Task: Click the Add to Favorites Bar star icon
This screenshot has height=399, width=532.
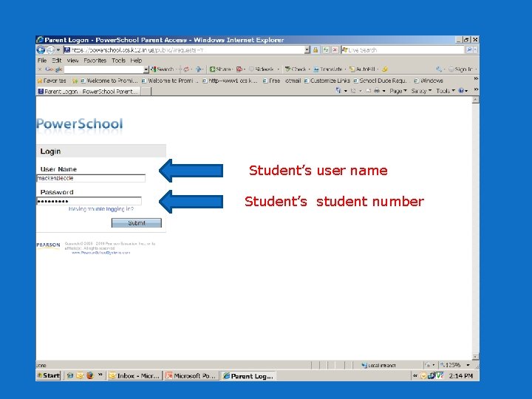Action: [75, 81]
